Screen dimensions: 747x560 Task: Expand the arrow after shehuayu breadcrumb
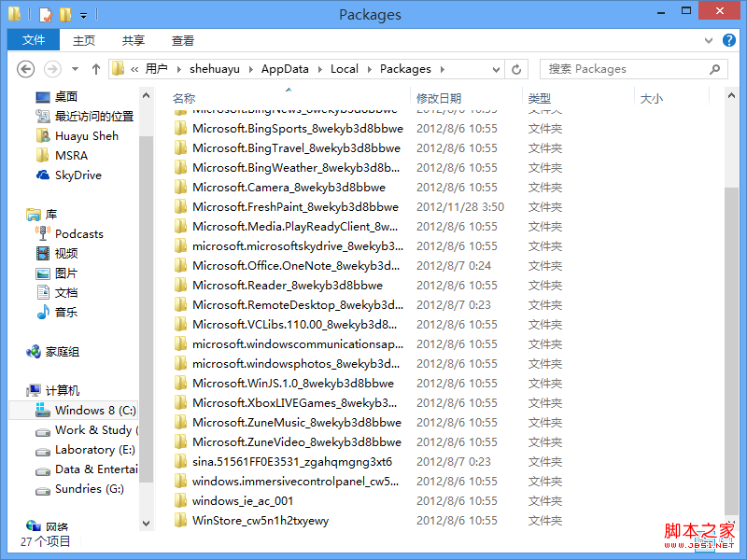(x=250, y=69)
